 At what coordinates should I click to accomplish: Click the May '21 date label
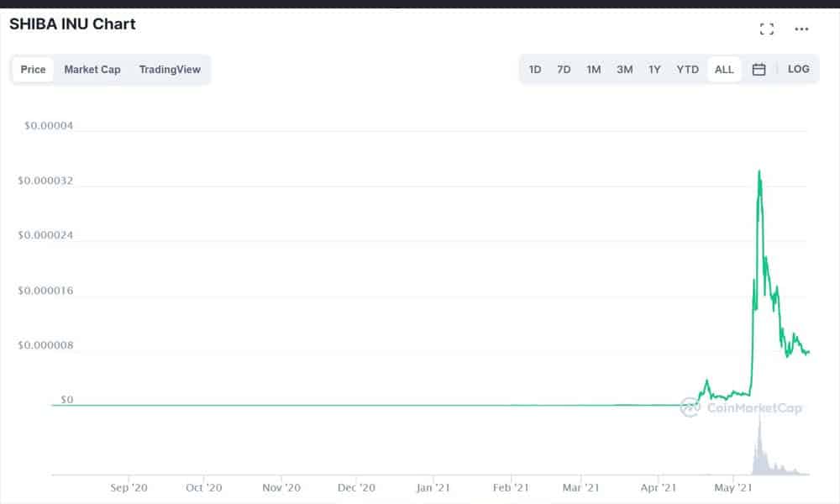click(732, 488)
